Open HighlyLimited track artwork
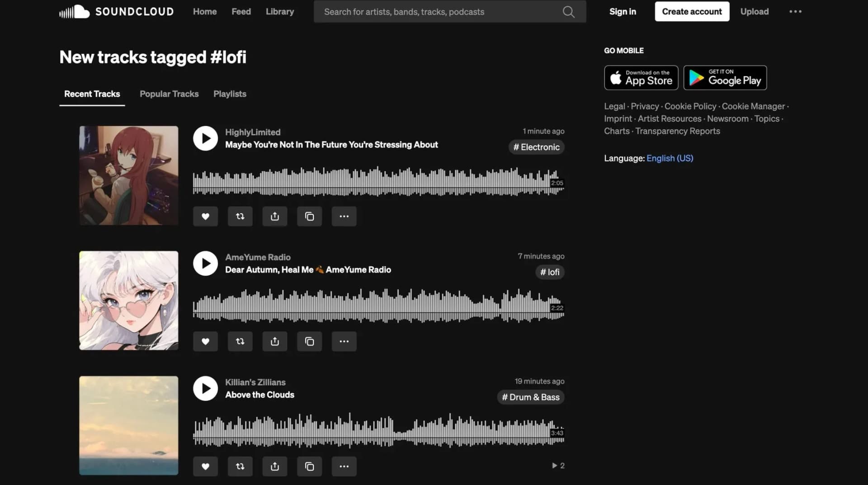 129,175
